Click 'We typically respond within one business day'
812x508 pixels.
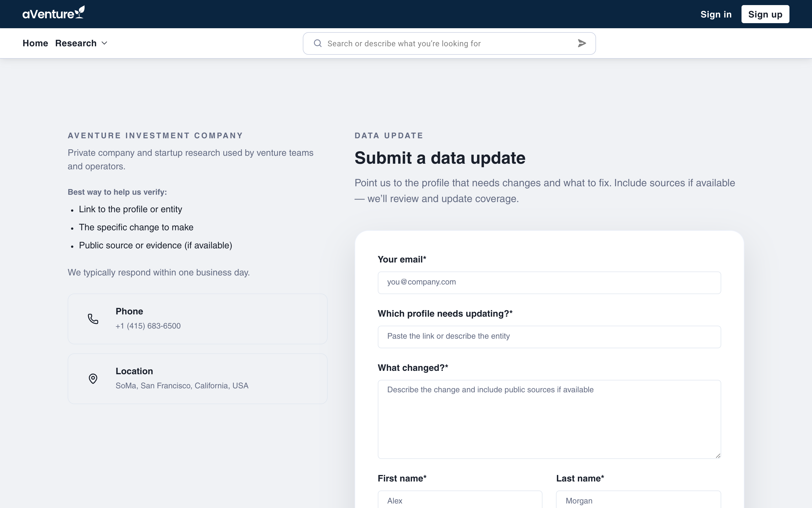click(x=159, y=272)
